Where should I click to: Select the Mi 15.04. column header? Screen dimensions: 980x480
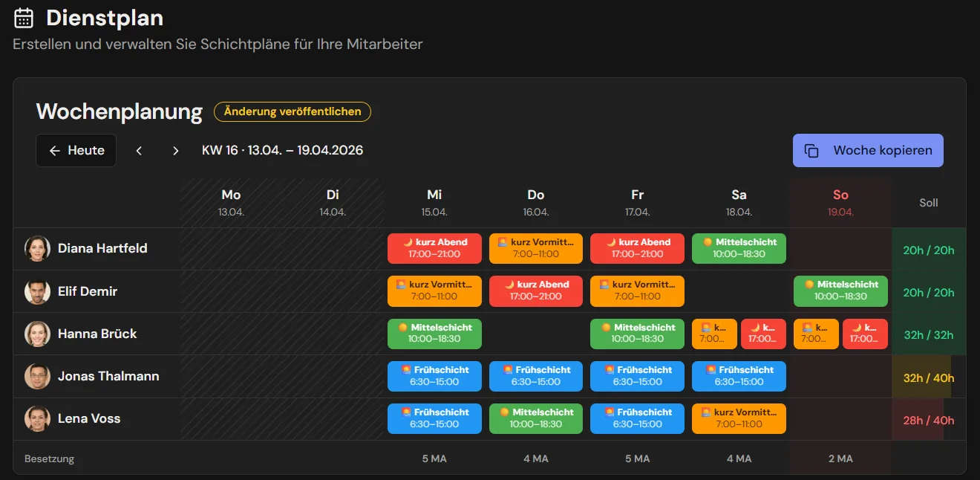pos(434,202)
